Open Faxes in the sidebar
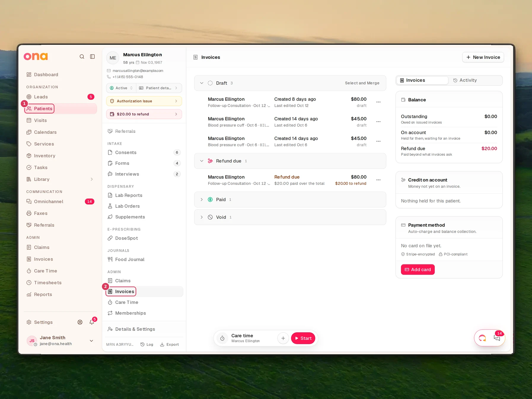The height and width of the screenshot is (399, 532). point(60,213)
